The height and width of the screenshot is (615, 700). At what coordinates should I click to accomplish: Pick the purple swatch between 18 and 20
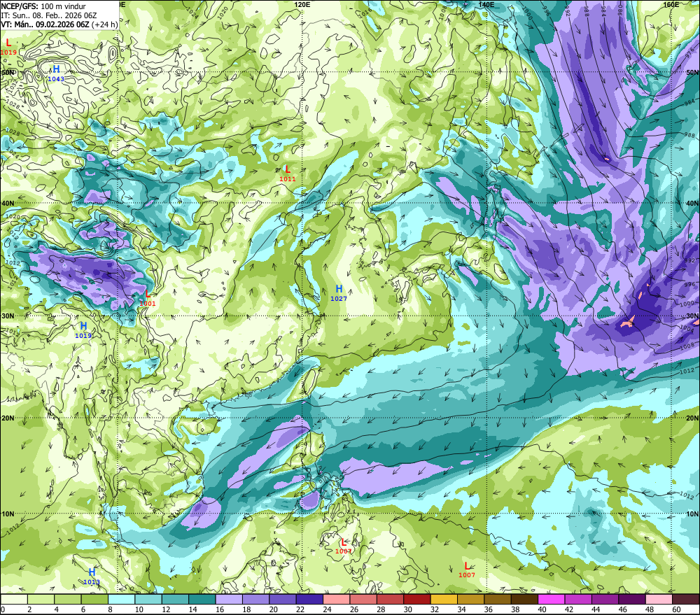click(255, 599)
